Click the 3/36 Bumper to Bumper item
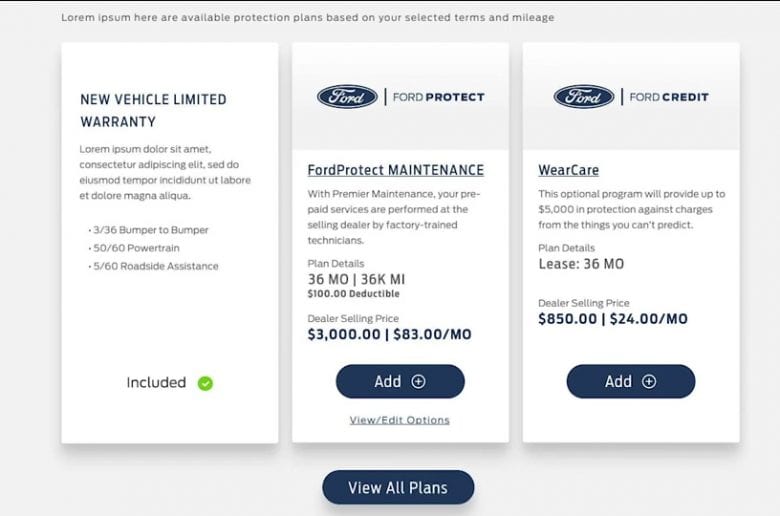The image size is (780, 516). pos(149,230)
